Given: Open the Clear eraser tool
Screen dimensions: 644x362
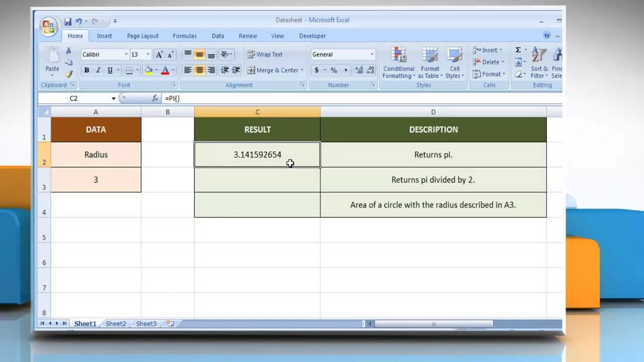Looking at the screenshot, I should tap(518, 74).
